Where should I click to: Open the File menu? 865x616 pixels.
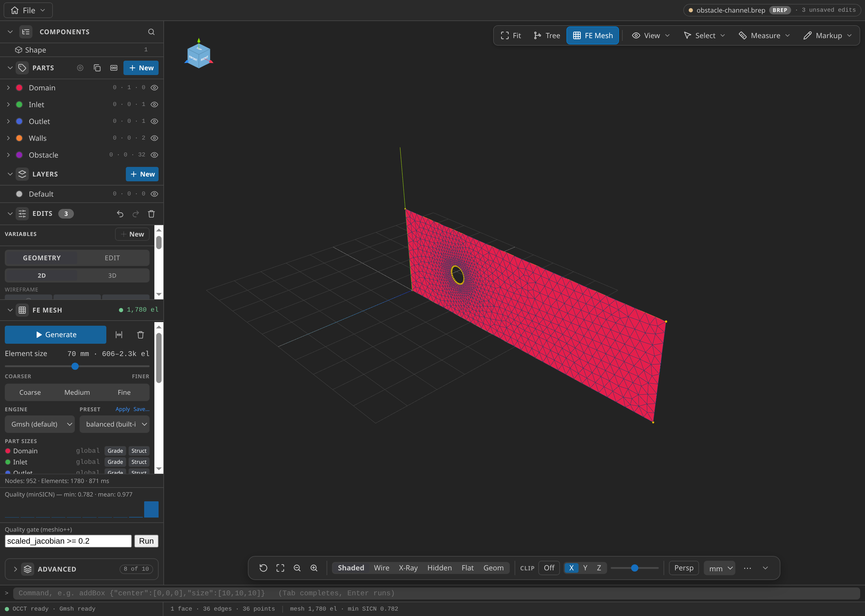coord(28,10)
